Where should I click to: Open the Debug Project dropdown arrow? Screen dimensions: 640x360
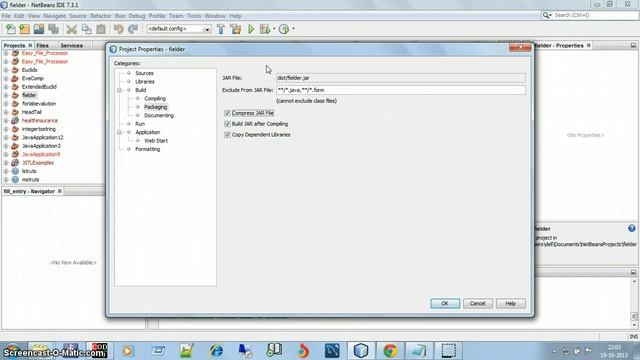point(274,29)
